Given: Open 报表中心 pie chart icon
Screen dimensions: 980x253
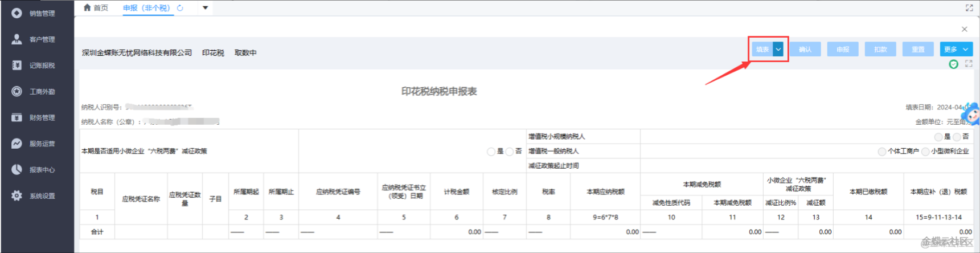Looking at the screenshot, I should 17,170.
